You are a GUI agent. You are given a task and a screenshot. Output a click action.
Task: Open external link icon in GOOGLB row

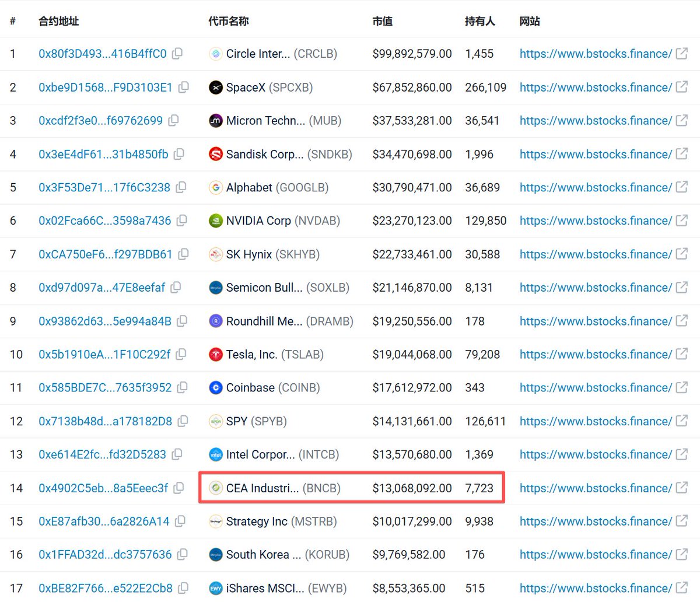click(681, 187)
